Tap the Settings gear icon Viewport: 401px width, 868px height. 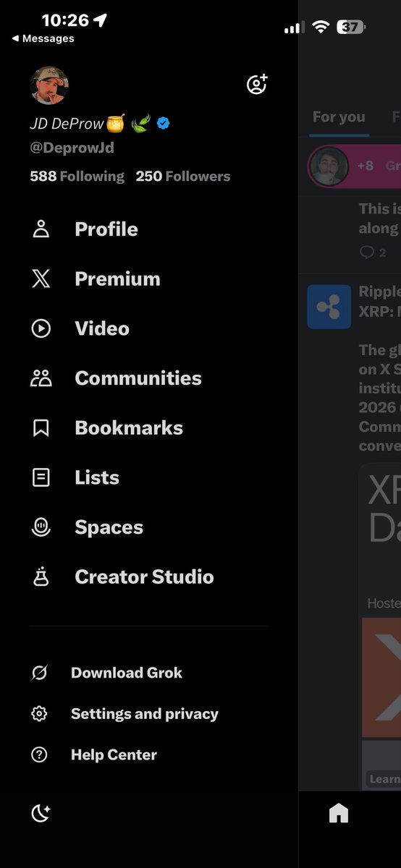(39, 714)
